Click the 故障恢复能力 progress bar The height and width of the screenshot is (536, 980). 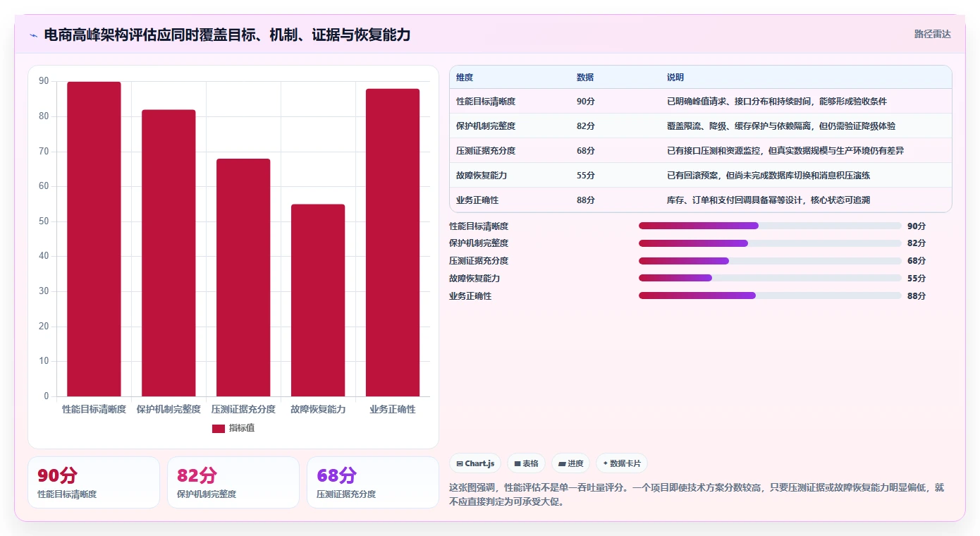770,278
